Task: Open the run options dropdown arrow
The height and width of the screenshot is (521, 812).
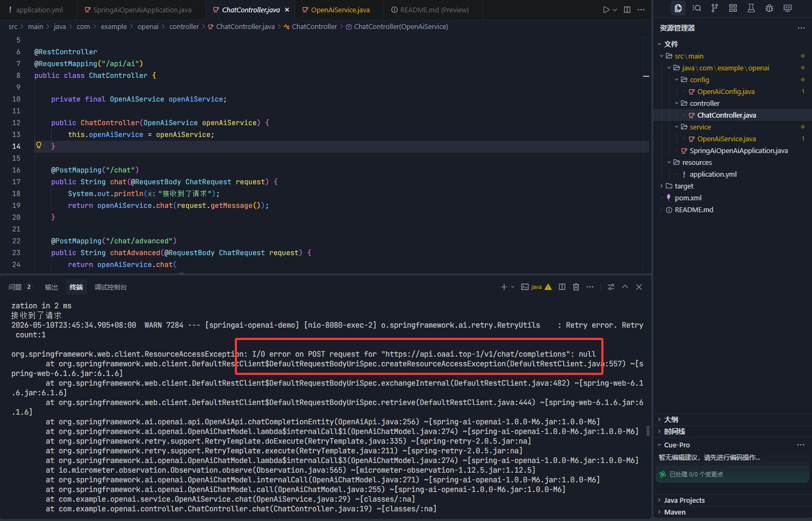Action: point(615,10)
